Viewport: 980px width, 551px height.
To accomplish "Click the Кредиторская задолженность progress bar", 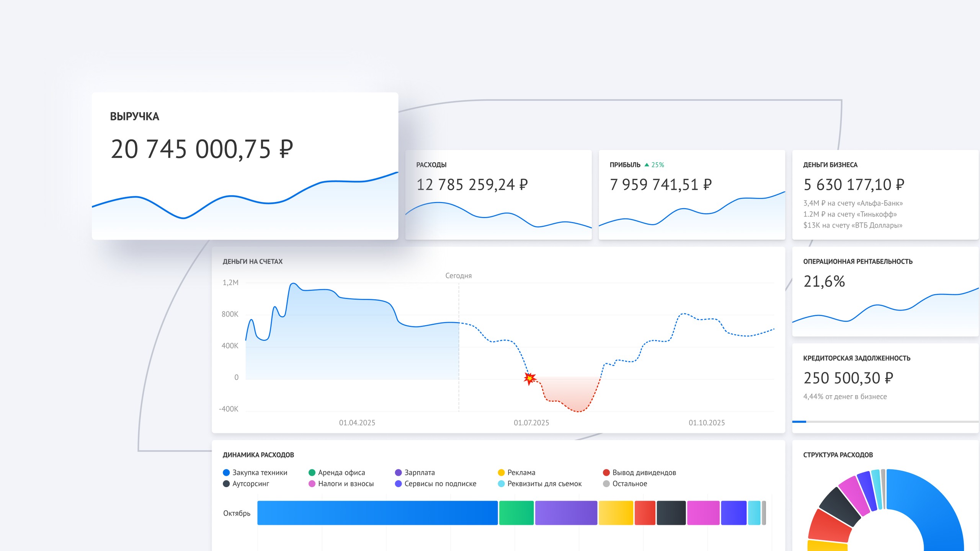I will point(885,422).
